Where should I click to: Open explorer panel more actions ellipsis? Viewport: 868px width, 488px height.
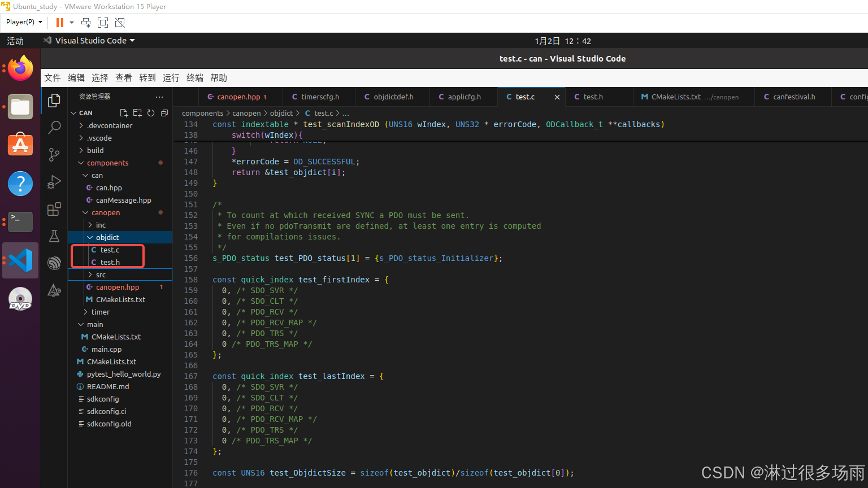[x=159, y=97]
